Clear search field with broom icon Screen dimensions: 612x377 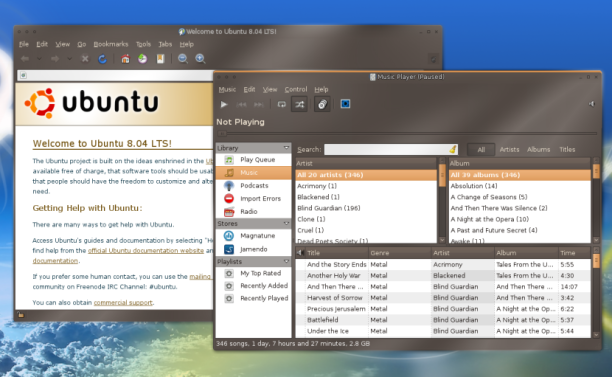(x=453, y=149)
